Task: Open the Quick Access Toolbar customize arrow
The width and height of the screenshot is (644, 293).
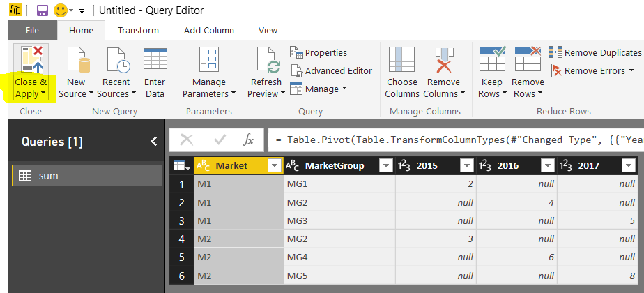Action: (82, 10)
